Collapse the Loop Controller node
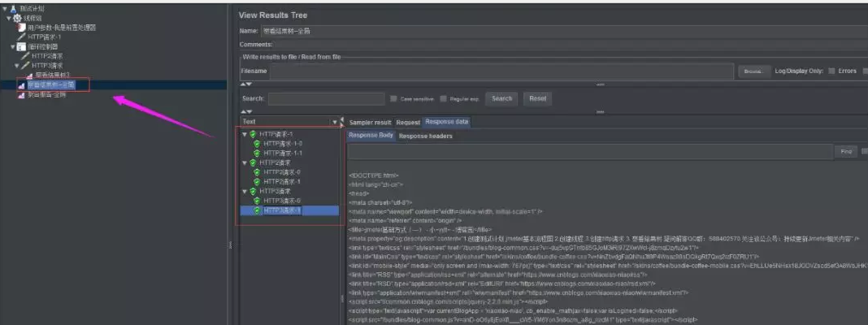Screen dimensions: 868x325 [x=13, y=47]
